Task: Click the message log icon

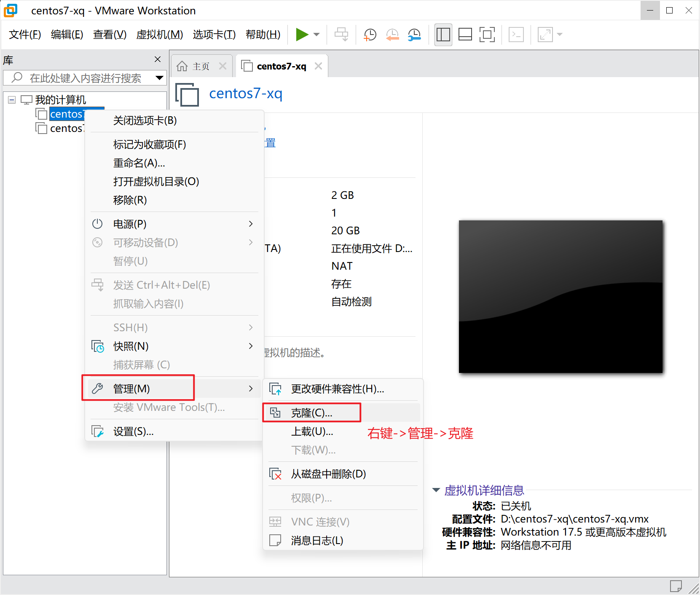Action: pos(275,540)
